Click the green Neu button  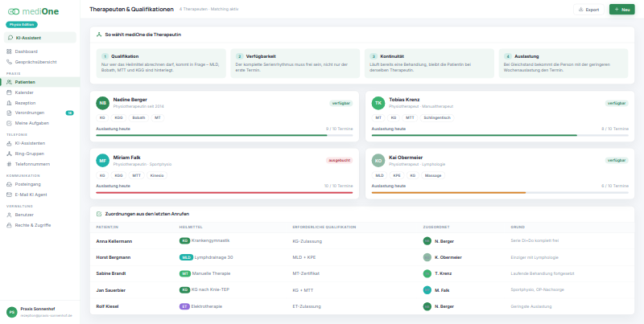click(621, 10)
